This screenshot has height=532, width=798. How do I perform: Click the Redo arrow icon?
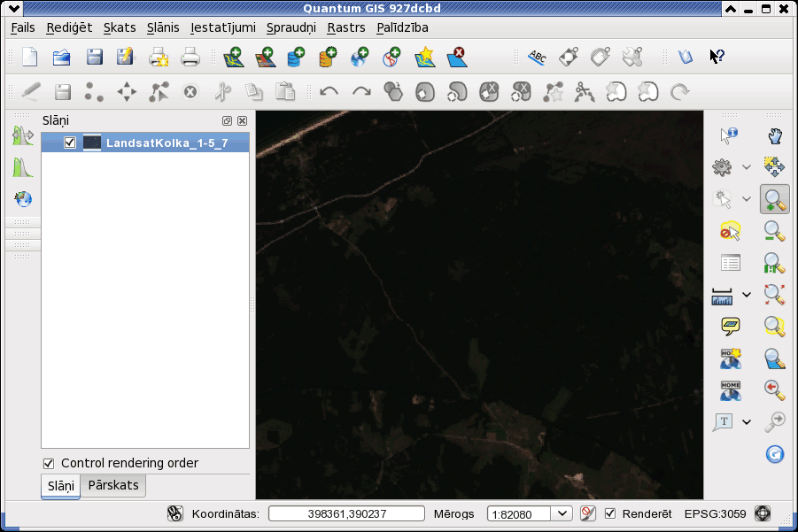(361, 92)
